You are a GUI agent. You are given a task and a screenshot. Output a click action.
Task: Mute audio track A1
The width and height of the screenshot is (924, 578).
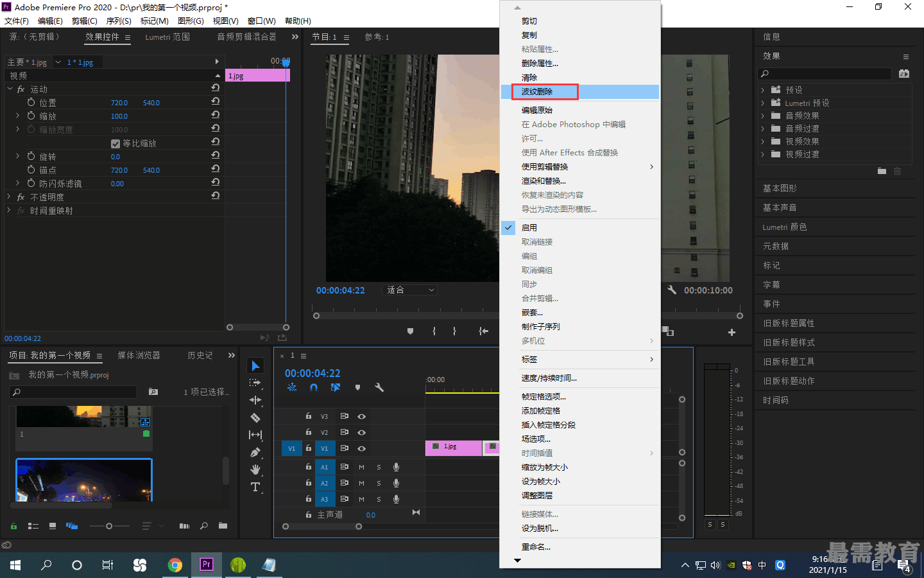[361, 467]
